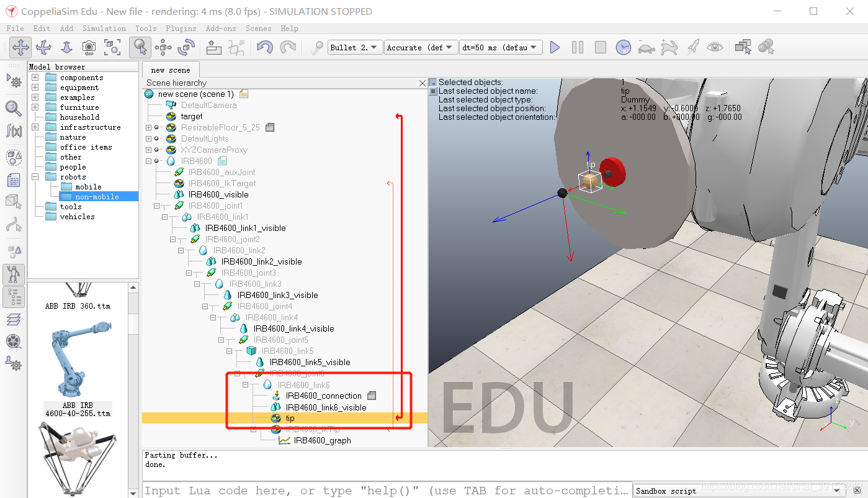Screen dimensions: 868x498
Task: Select tip dummy in hierarchy
Action: click(290, 418)
